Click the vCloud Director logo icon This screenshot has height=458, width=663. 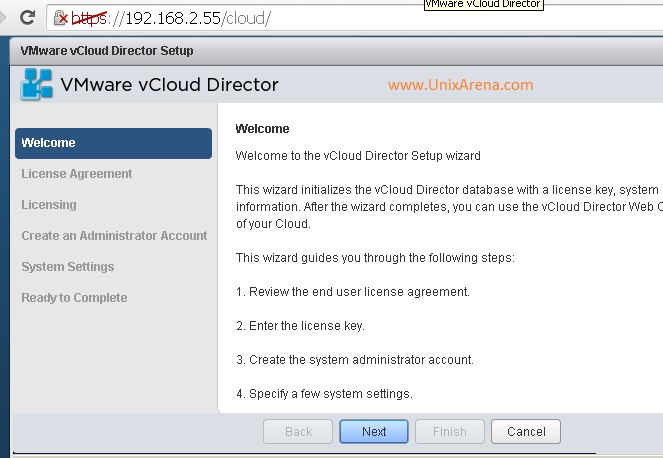click(36, 85)
